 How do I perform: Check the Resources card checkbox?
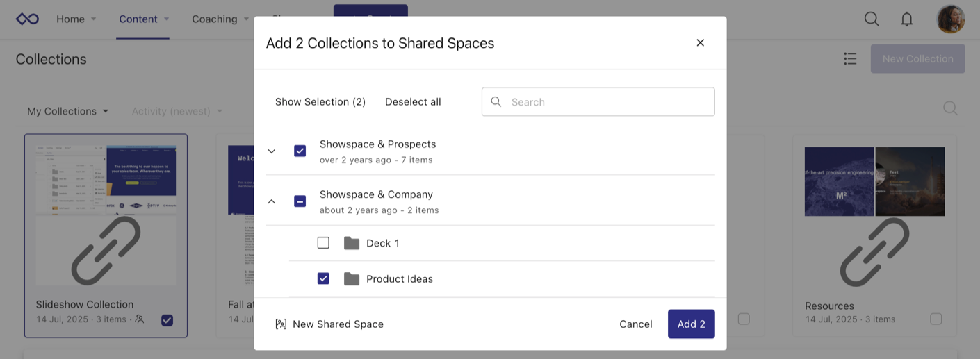(x=936, y=319)
